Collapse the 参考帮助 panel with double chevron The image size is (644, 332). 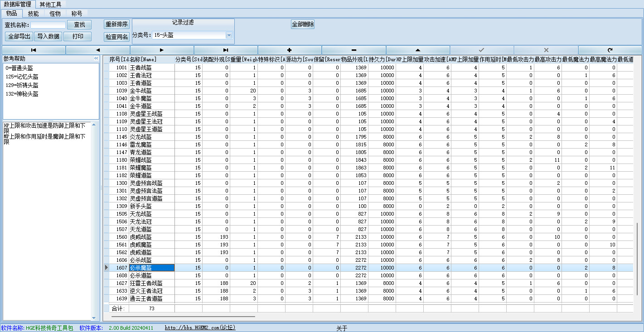[96, 58]
